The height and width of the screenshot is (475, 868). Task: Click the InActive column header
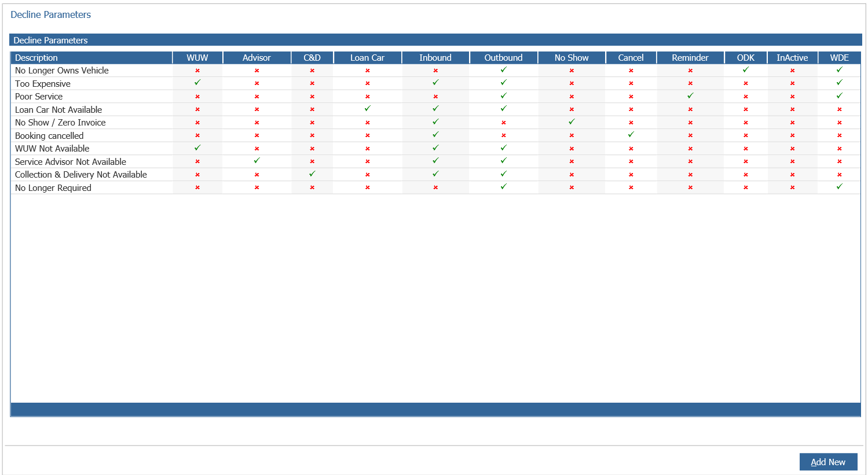point(792,58)
